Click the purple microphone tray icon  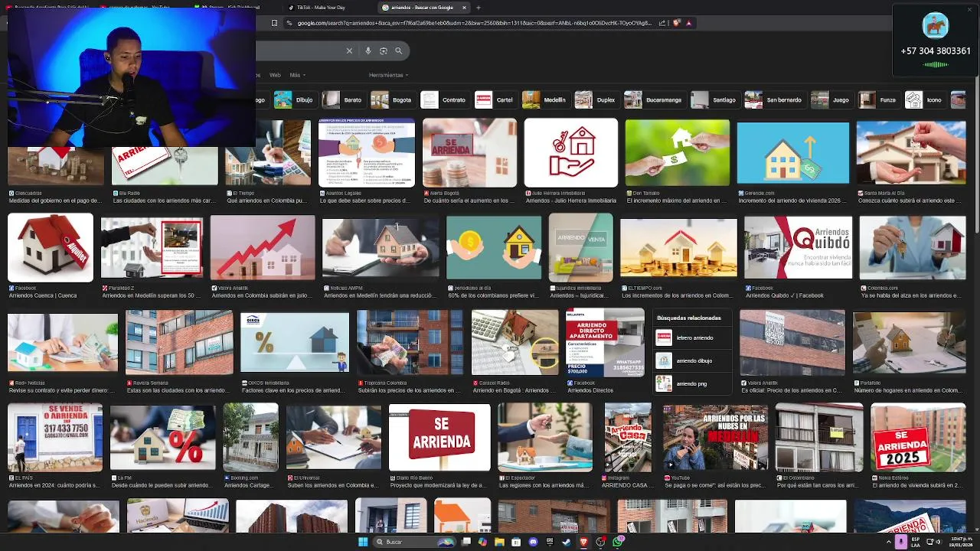(900, 542)
